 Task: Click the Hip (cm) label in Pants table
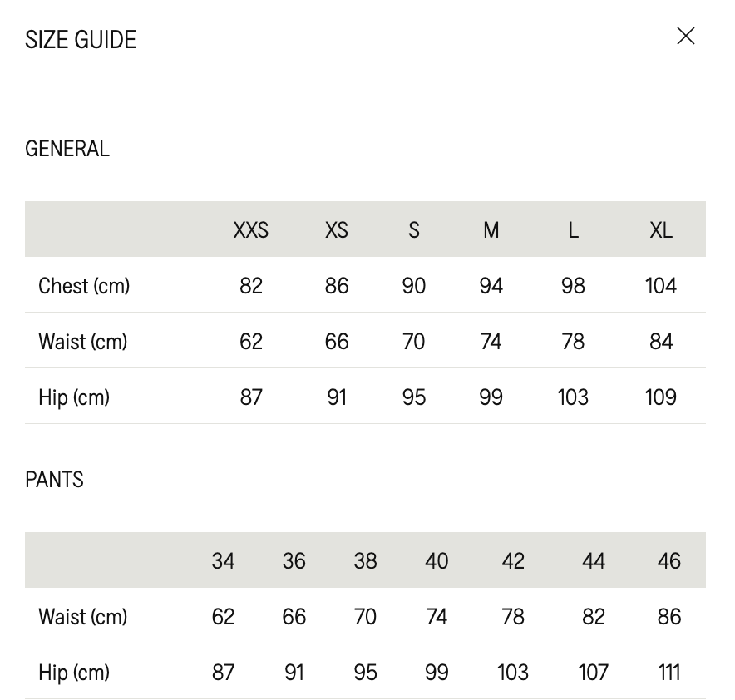coord(74,673)
